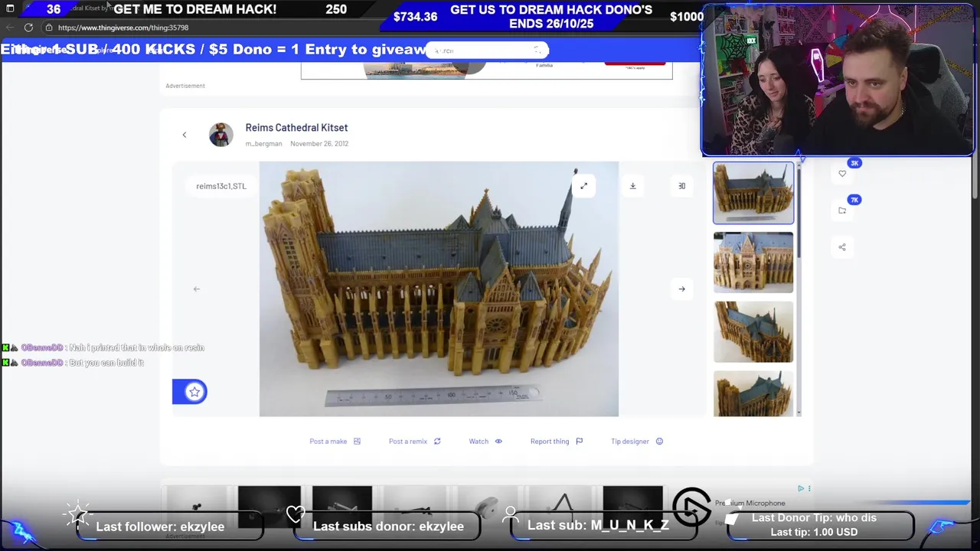Select the third cathedral thumbnail
The image size is (980, 551).
pyautogui.click(x=753, y=332)
